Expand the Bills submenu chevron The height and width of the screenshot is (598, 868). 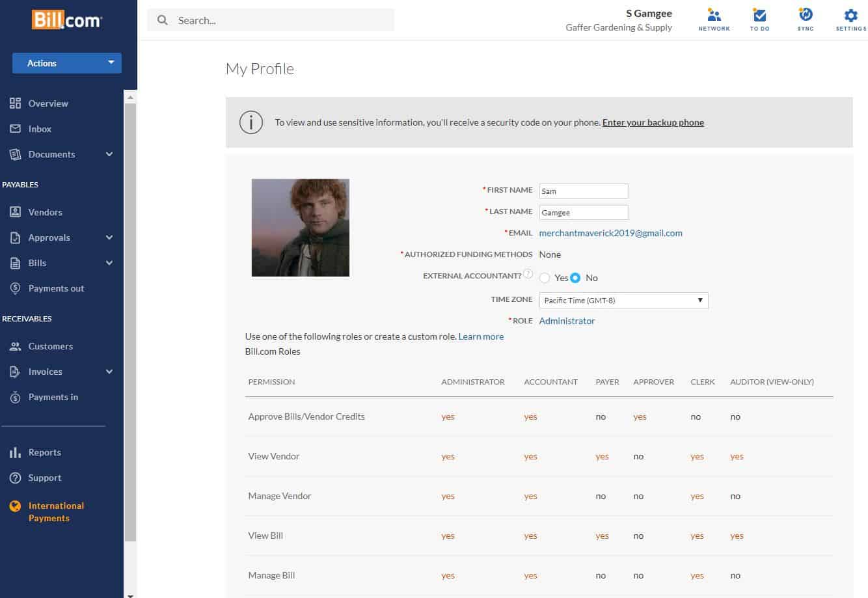[x=109, y=263]
